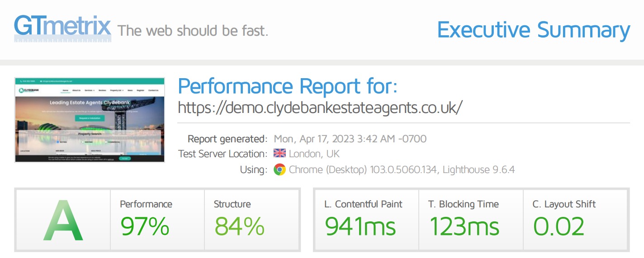Screen dimensions: 644x258
Task: Click the report generated date text
Action: click(350, 139)
